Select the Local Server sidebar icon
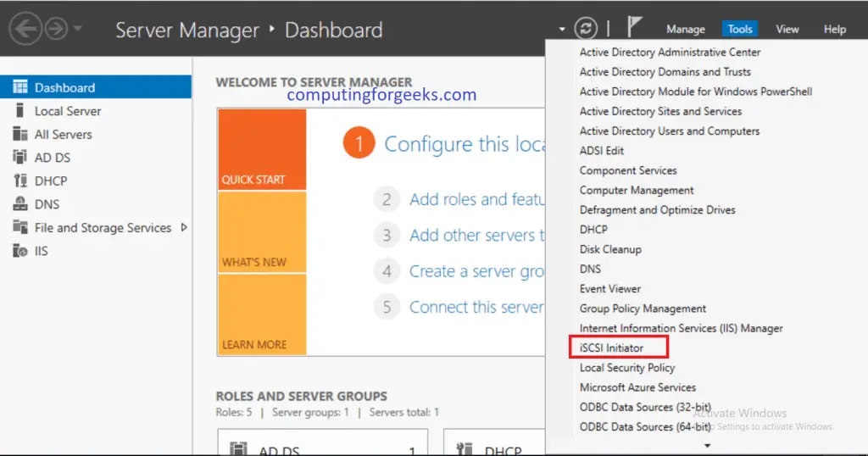The width and height of the screenshot is (868, 456). [20, 111]
